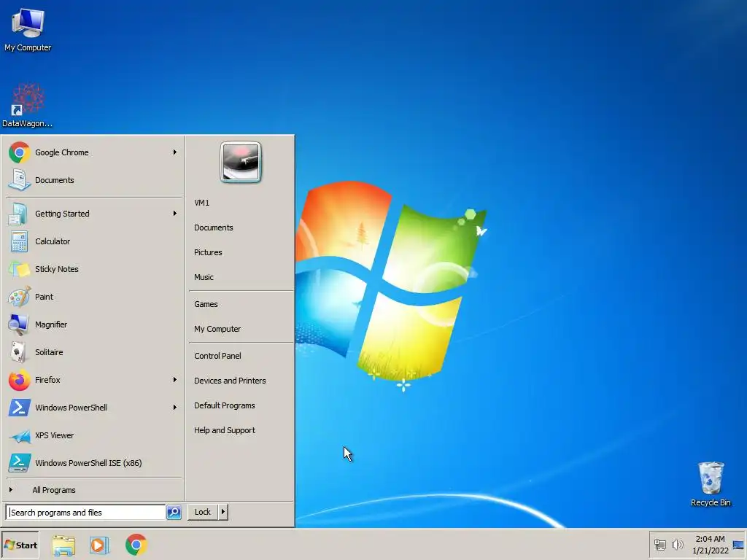This screenshot has height=560, width=747.
Task: Open Documents in right pane
Action: tap(214, 227)
